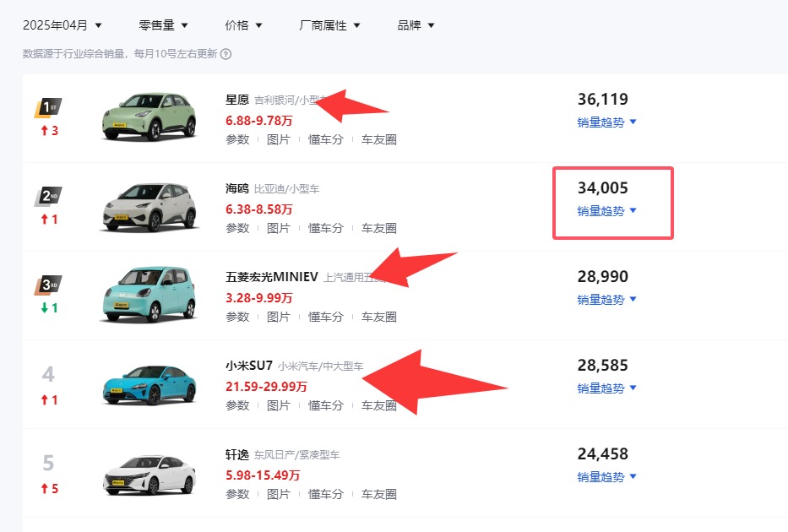
Task: Open the 轩逸 car photo
Action: (149, 474)
